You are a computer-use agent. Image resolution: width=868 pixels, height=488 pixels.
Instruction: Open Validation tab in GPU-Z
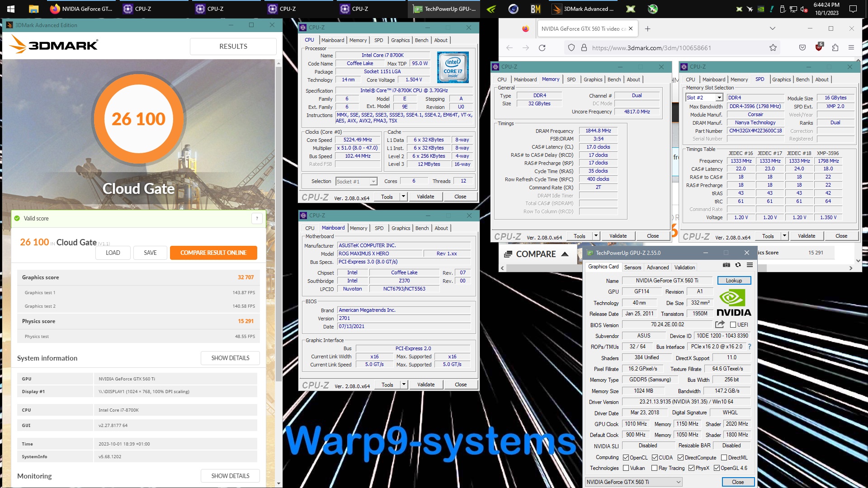[x=684, y=267]
